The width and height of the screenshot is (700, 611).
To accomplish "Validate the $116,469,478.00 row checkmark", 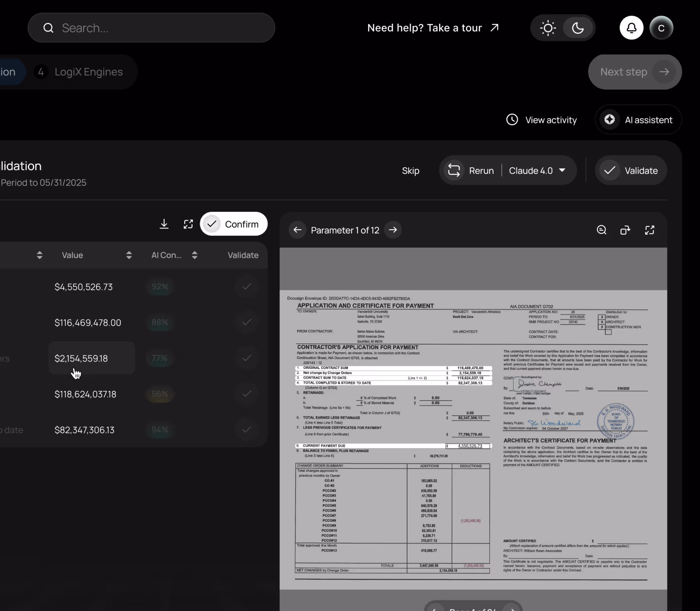I will click(246, 322).
